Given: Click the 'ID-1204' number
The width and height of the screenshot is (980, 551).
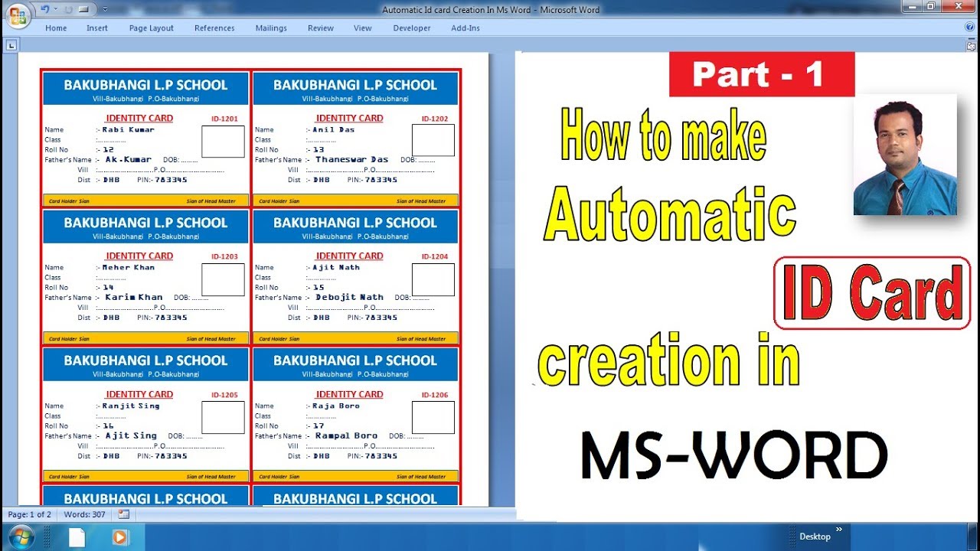Looking at the screenshot, I should tap(435, 257).
